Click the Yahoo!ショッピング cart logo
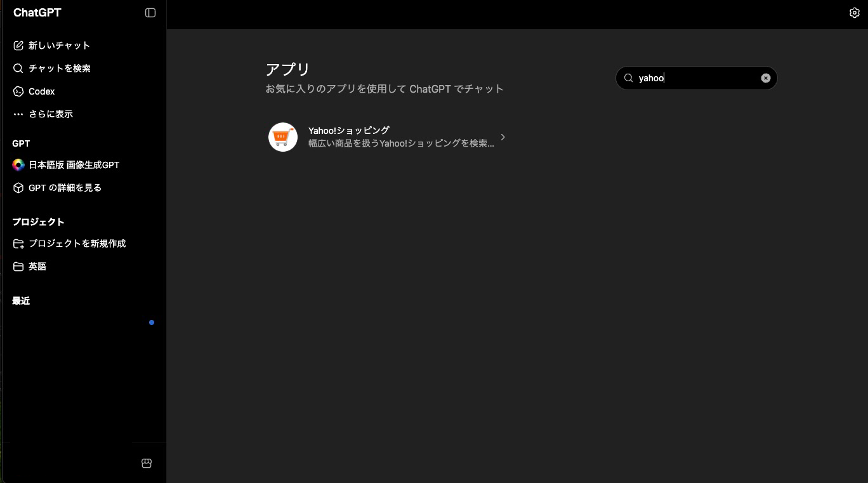 (x=283, y=137)
